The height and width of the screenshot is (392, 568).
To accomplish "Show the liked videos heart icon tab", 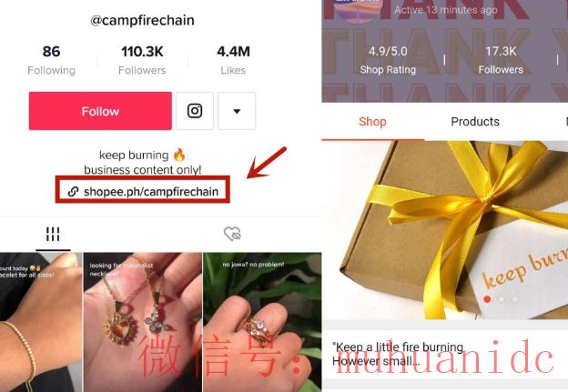I will pos(232,234).
